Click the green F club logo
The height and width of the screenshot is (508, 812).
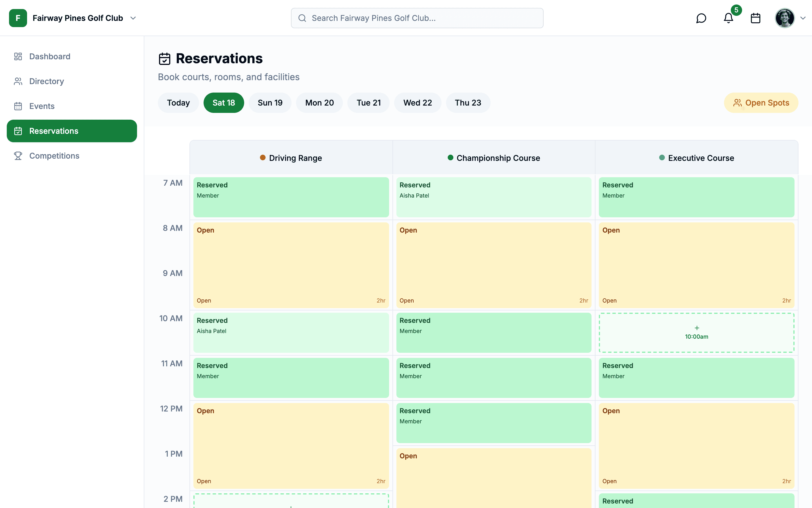point(18,18)
